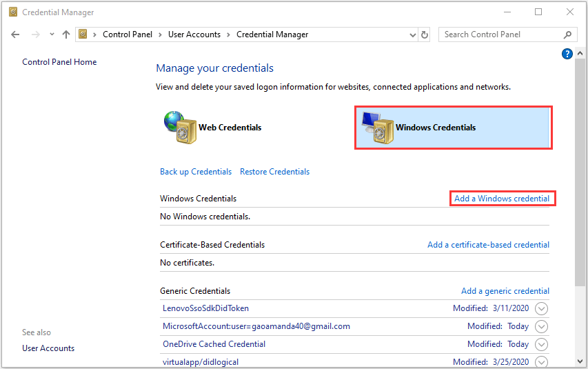The height and width of the screenshot is (369, 588).
Task: Click the Forward navigation arrow
Action: 36,34
